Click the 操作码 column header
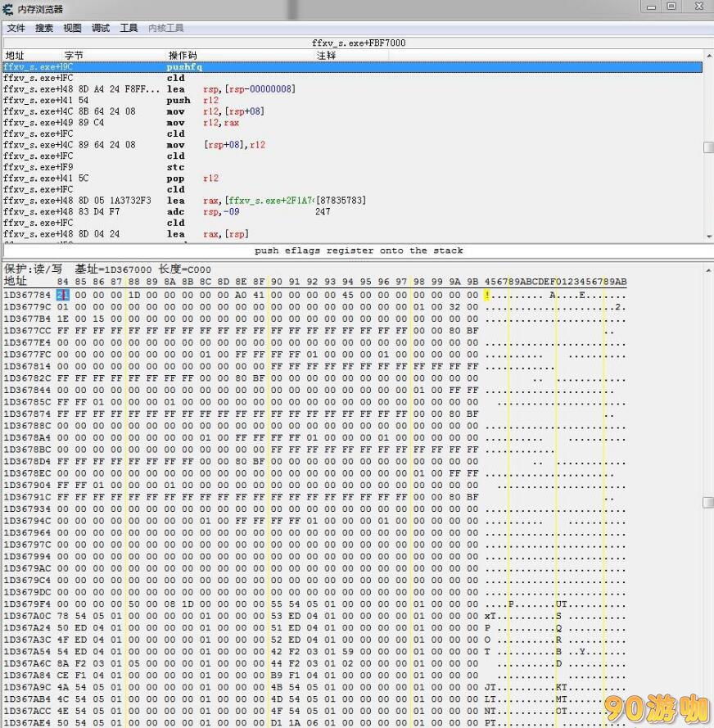Image resolution: width=714 pixels, height=728 pixels. tap(183, 55)
